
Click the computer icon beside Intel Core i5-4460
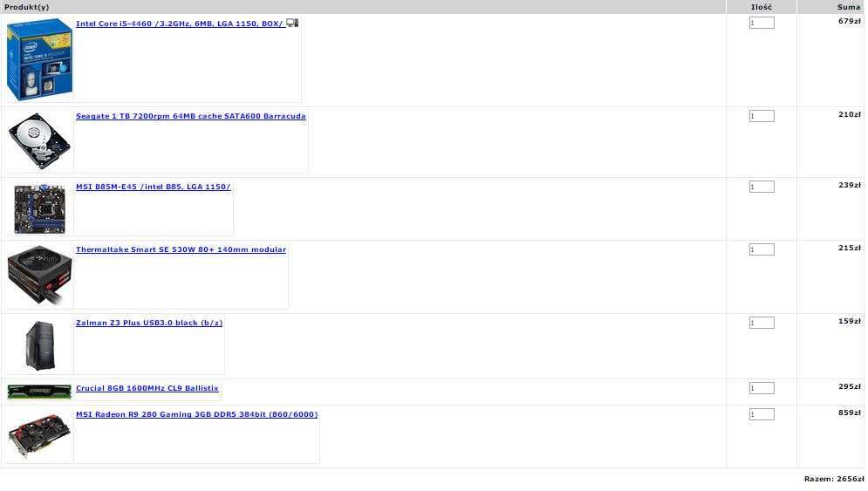click(x=292, y=23)
